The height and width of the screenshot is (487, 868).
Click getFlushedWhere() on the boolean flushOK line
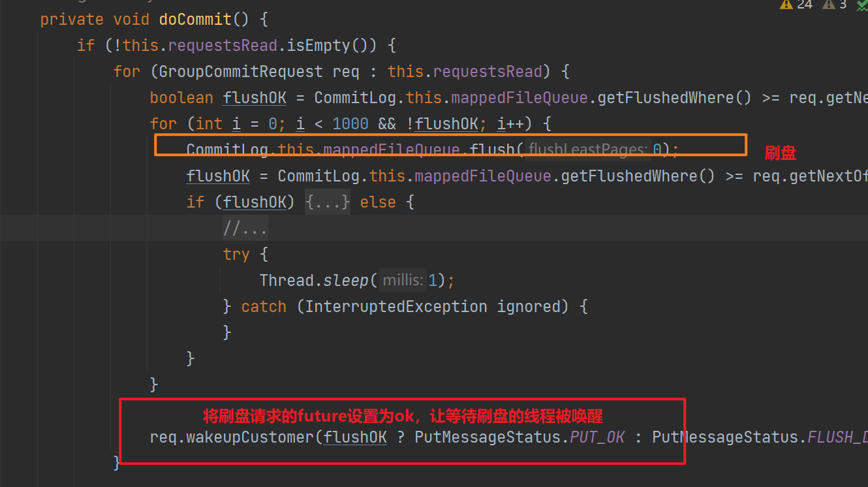coord(675,98)
